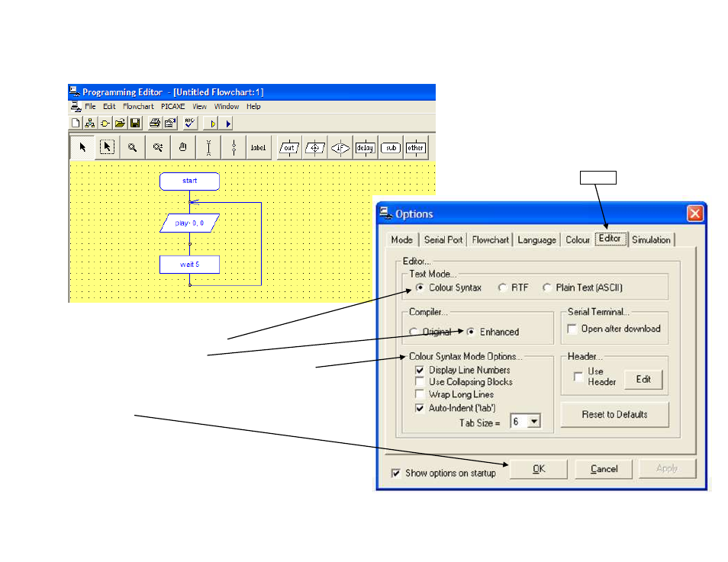Click the header Edit button
This screenshot has height=562, width=728.
coord(643,379)
